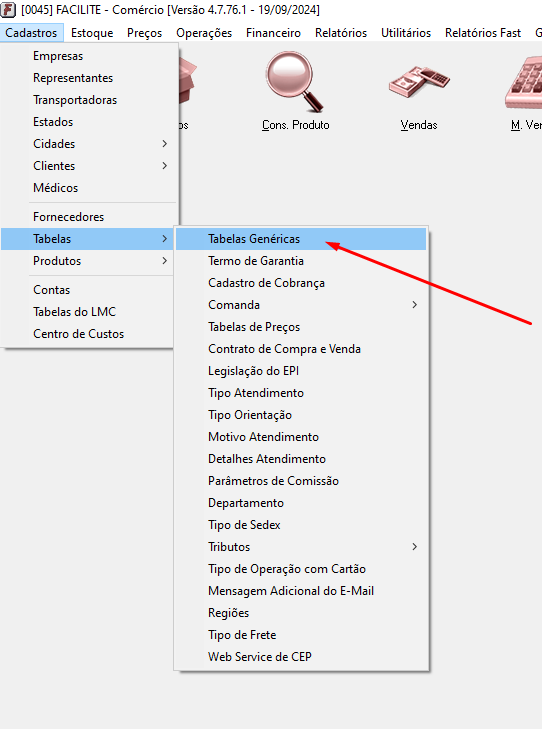Select Transportadoras menu entry
Screen dimensions: 542x729
(90, 100)
